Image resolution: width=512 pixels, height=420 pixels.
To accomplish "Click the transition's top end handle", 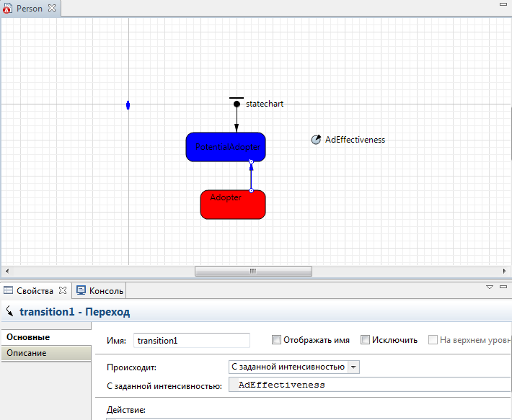I will pos(251,161).
